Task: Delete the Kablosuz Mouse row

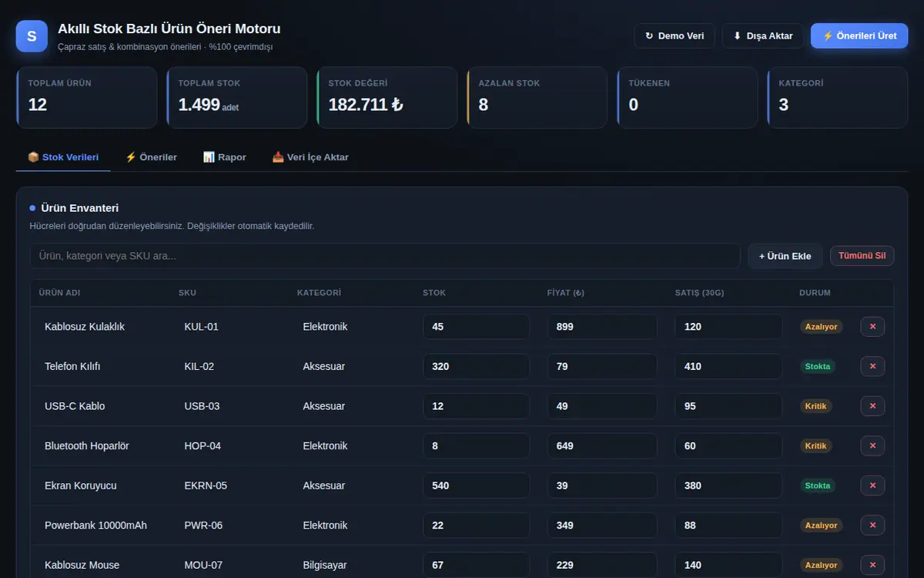Action: point(872,565)
